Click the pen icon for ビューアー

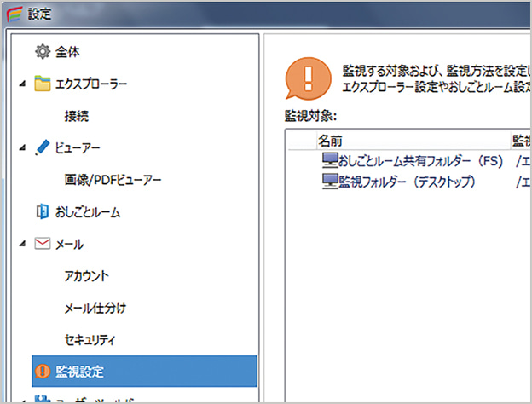coord(43,147)
